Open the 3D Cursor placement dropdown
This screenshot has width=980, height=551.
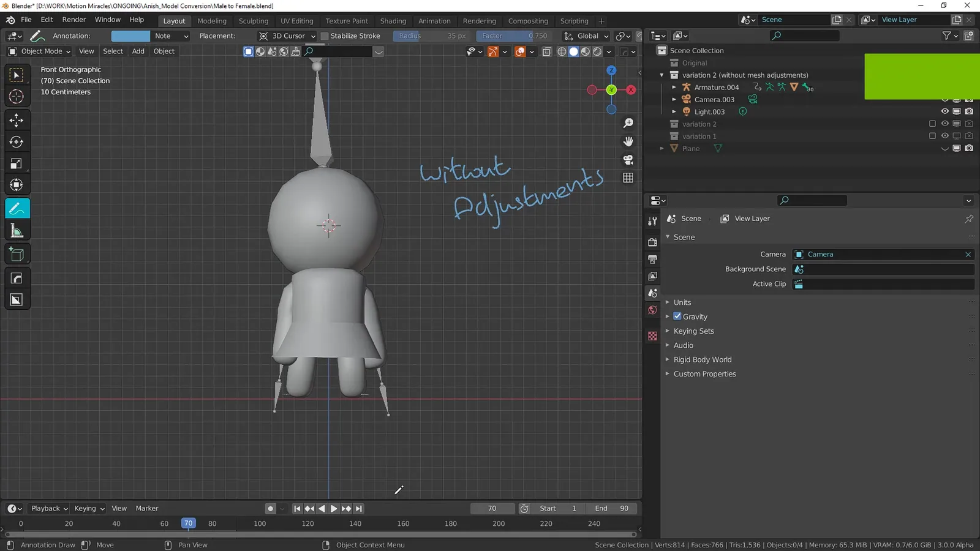click(x=287, y=36)
